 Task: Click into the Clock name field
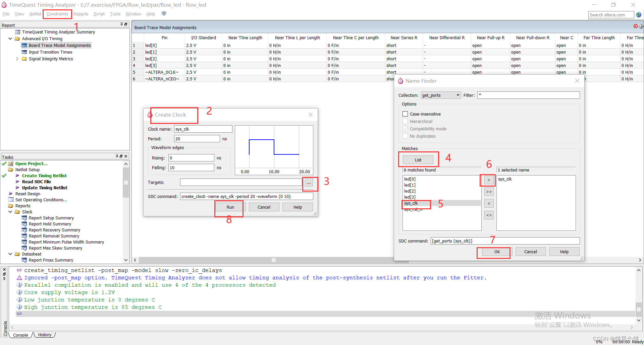[203, 129]
